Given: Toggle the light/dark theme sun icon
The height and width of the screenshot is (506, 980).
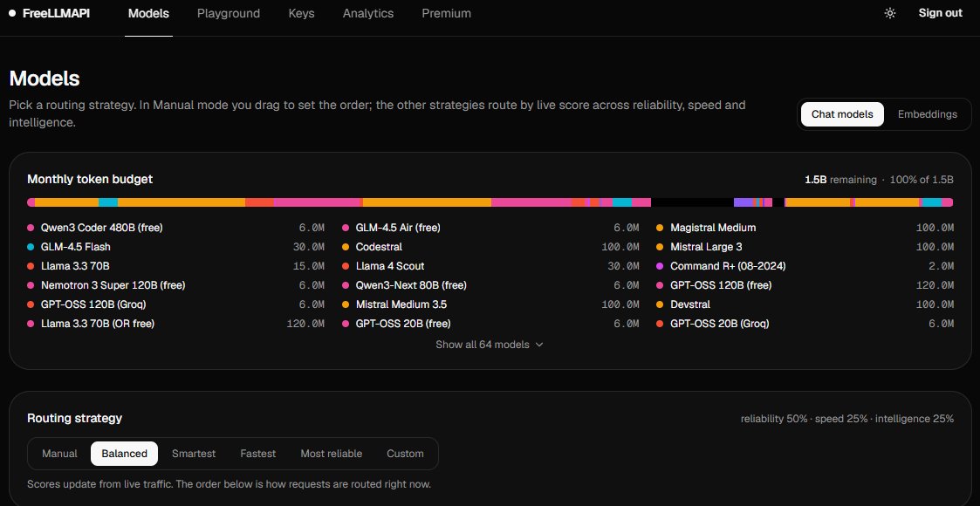Looking at the screenshot, I should [x=890, y=13].
